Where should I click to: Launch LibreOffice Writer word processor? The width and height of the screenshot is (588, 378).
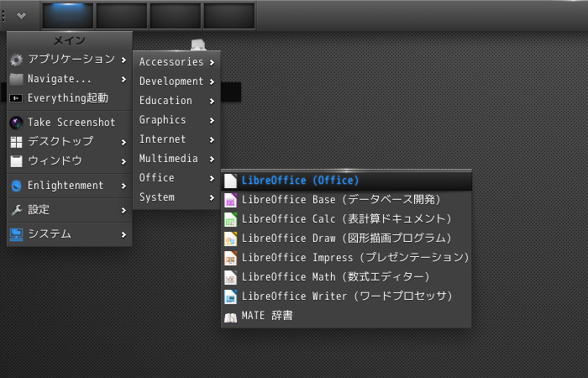tap(346, 297)
